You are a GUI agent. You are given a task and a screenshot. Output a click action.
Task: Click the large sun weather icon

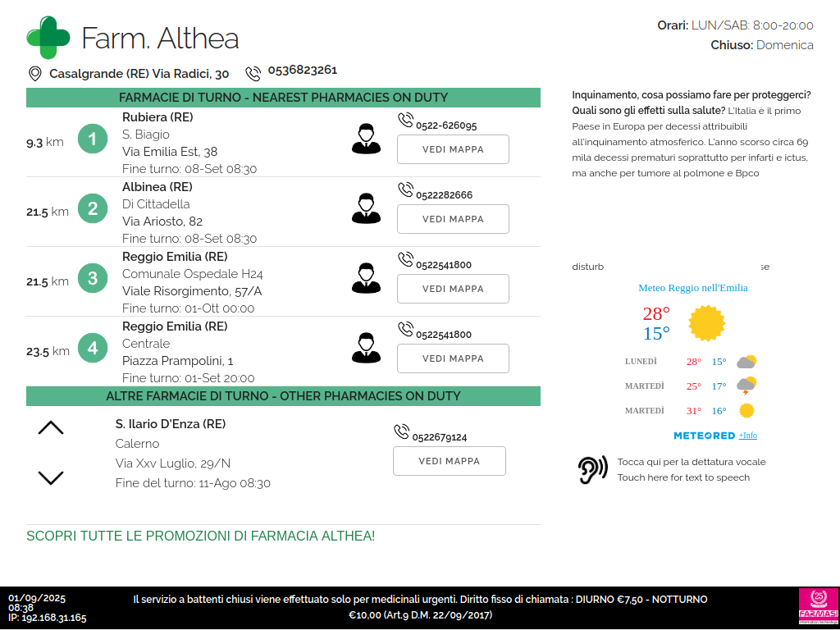[x=707, y=323]
